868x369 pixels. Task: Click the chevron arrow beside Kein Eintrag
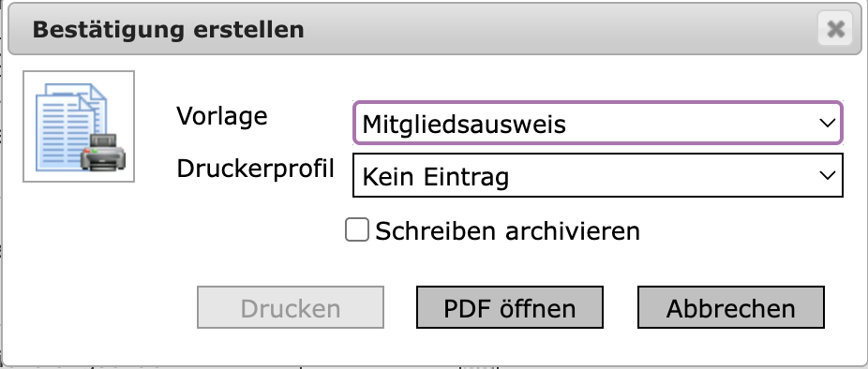point(827,175)
